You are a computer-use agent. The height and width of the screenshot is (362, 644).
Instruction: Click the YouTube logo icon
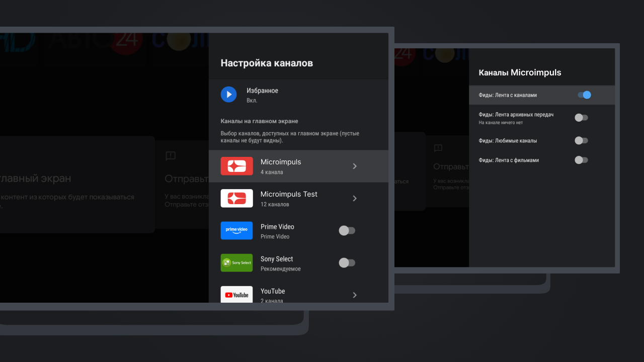tap(236, 295)
